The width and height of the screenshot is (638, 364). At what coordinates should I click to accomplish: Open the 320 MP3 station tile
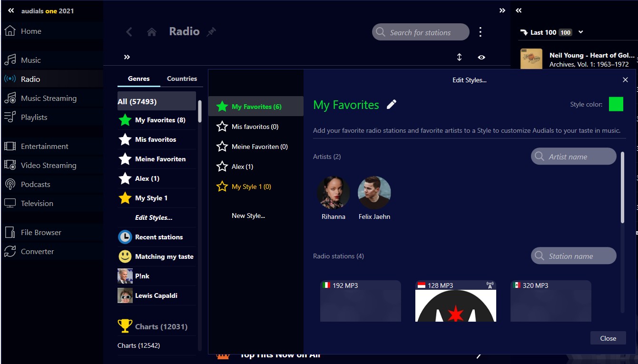click(551, 301)
